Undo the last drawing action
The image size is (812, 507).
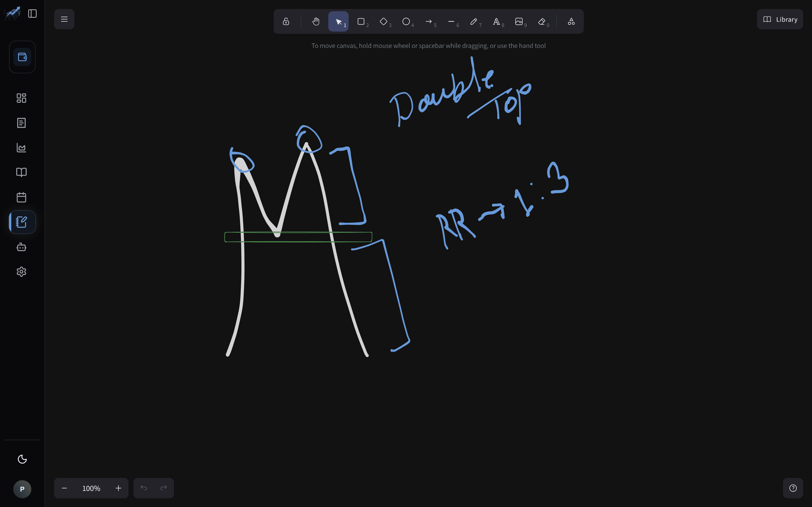[x=144, y=488]
